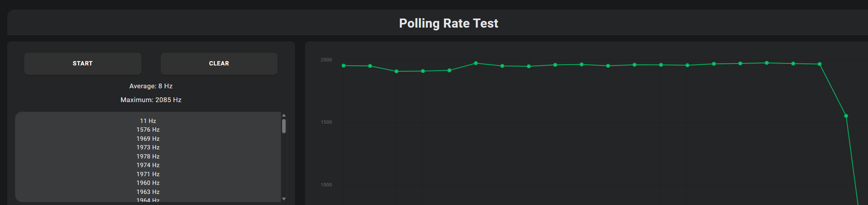Image resolution: width=868 pixels, height=205 pixels.
Task: Click the 1963 Hz reading
Action: pyautogui.click(x=148, y=192)
